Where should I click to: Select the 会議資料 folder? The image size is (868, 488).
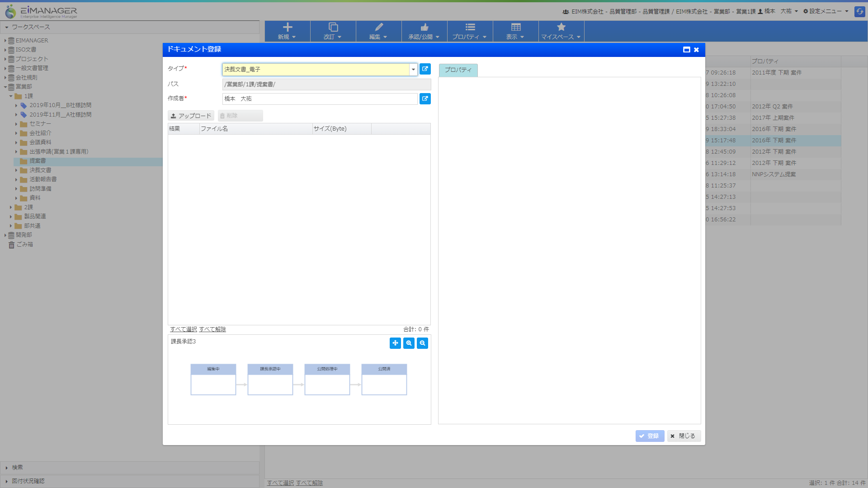40,142
